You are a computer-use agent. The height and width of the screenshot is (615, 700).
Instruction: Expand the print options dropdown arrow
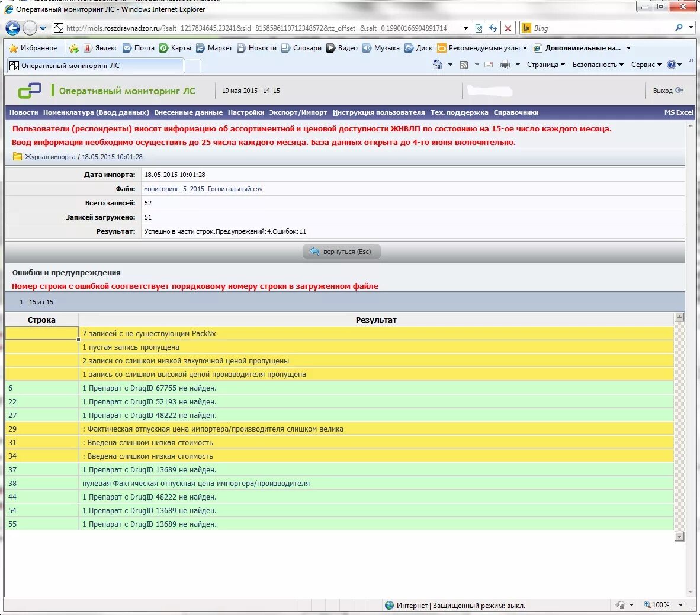518,65
